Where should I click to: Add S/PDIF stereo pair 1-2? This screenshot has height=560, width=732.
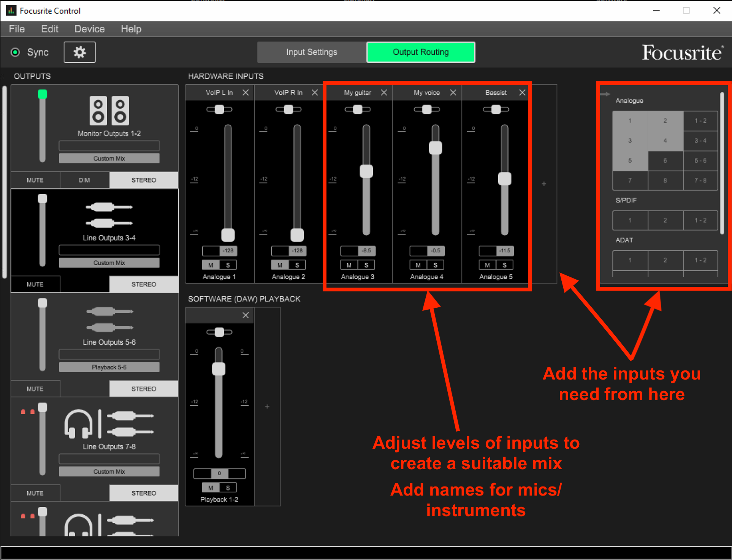pos(700,220)
